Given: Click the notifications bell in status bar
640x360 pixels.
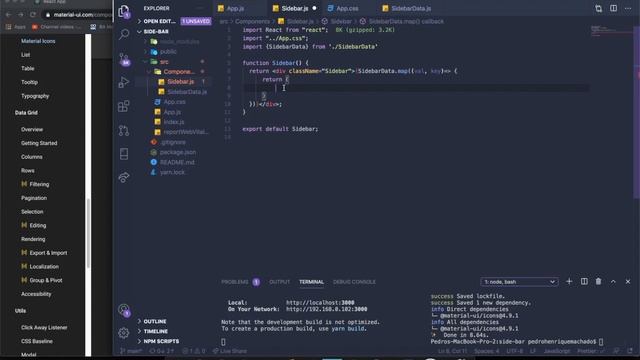Looking at the screenshot, I should pyautogui.click(x=630, y=351).
